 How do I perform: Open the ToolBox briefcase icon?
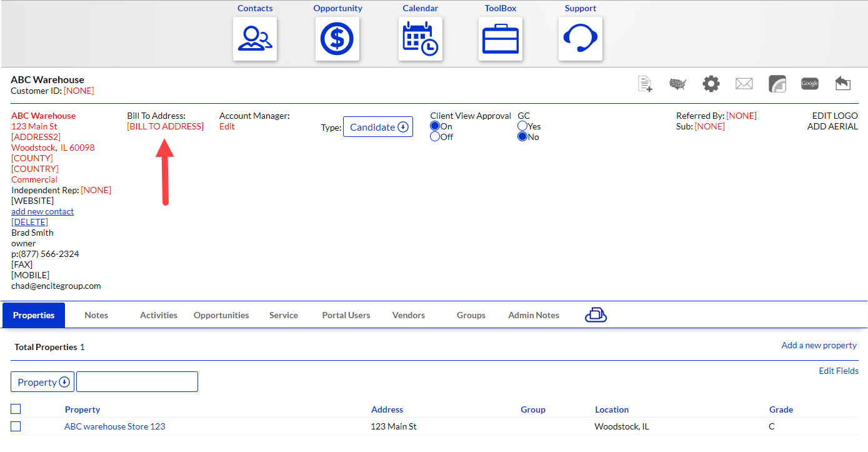[501, 39]
